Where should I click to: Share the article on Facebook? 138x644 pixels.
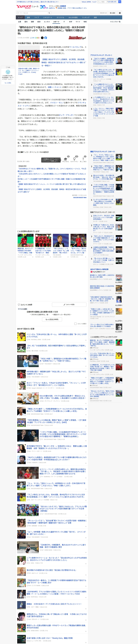(46, 38)
